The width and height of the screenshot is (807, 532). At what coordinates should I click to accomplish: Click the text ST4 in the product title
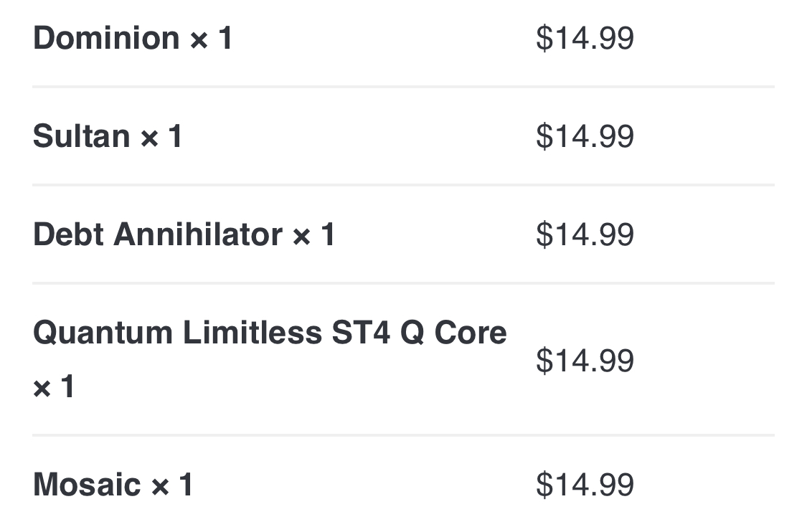361,333
